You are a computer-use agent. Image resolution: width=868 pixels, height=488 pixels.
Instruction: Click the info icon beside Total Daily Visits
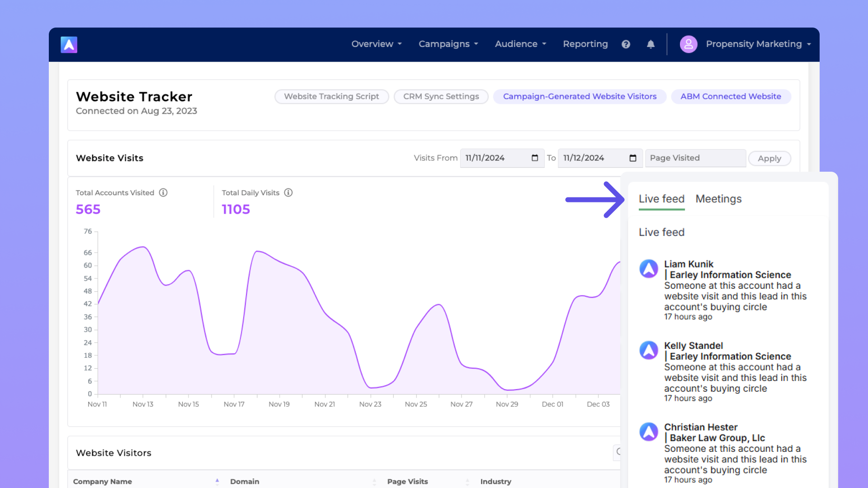[288, 193]
